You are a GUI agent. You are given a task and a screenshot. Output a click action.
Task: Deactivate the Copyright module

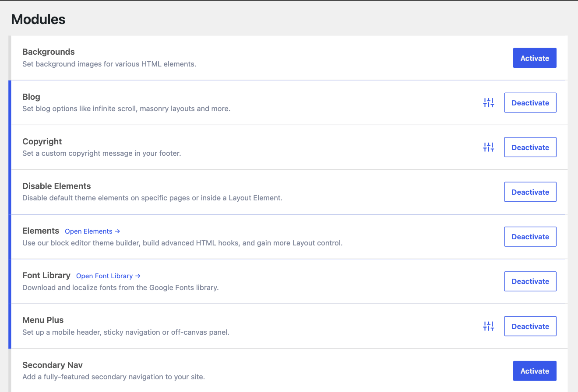(x=530, y=147)
